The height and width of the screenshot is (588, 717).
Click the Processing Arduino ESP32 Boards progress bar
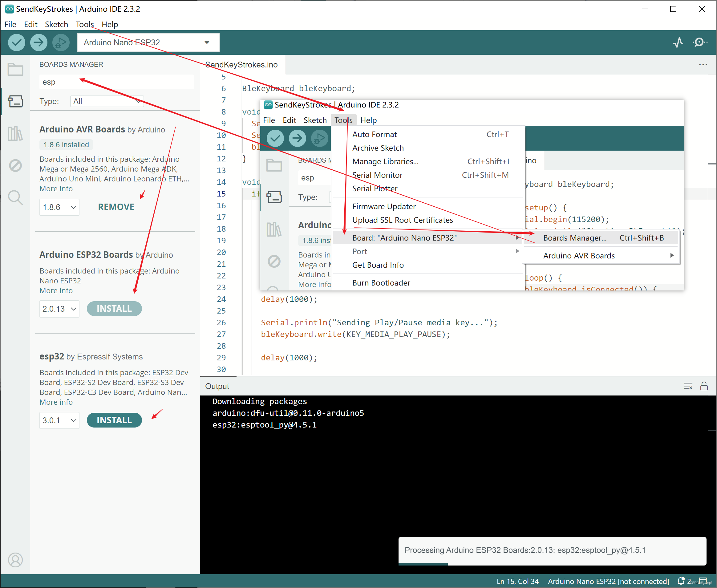552,564
